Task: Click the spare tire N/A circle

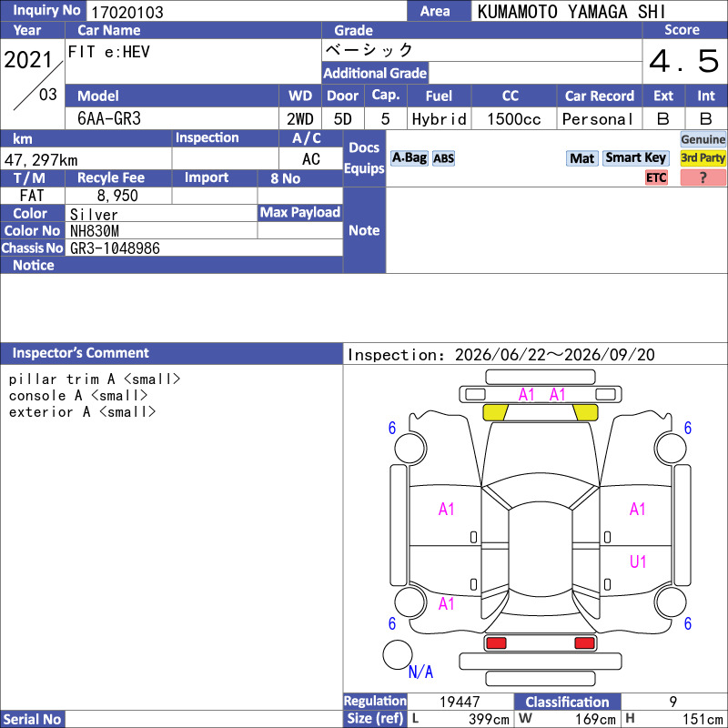Action: click(397, 654)
